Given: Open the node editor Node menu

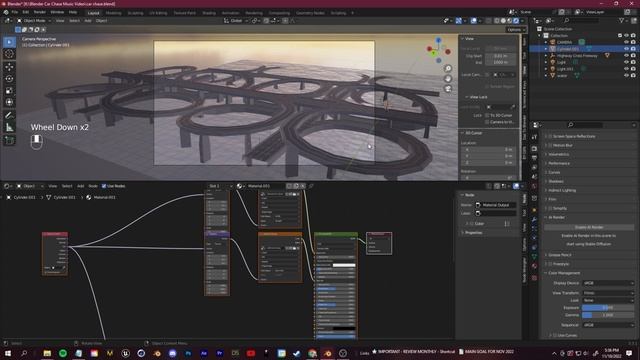Looking at the screenshot, I should tap(93, 186).
